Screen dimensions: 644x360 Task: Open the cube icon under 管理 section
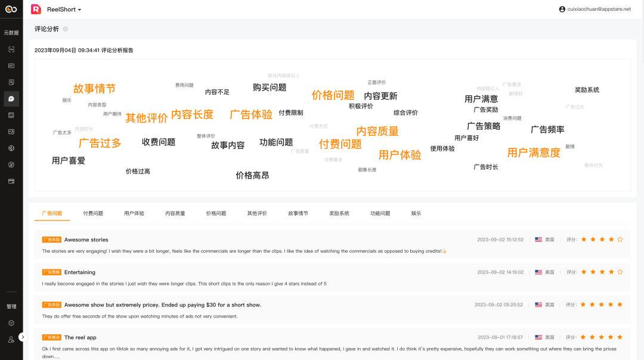point(11,323)
